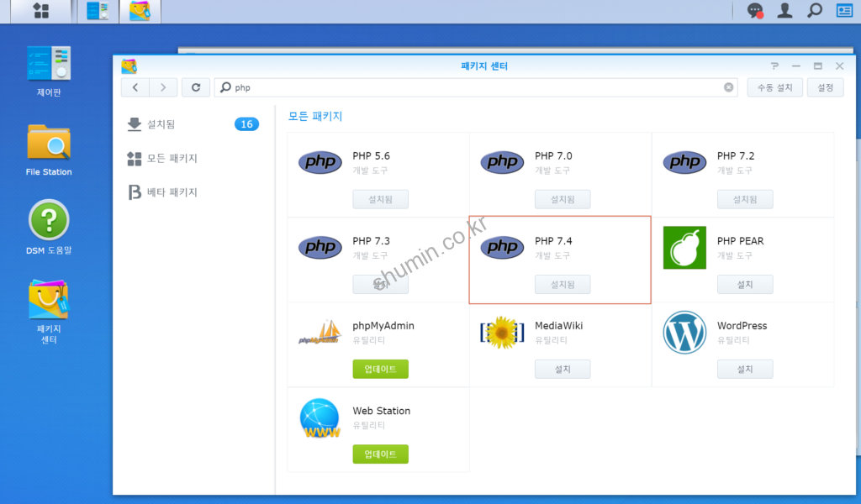Open the user account options icon
861x504 pixels.
pyautogui.click(x=784, y=11)
